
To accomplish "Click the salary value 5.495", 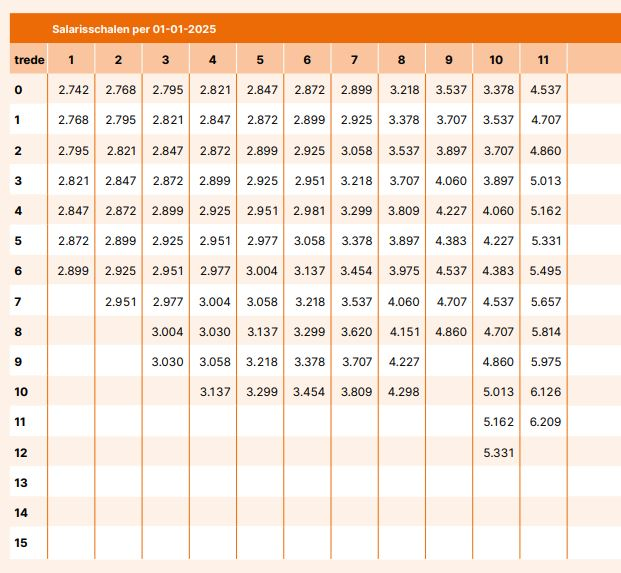I will (x=545, y=272).
